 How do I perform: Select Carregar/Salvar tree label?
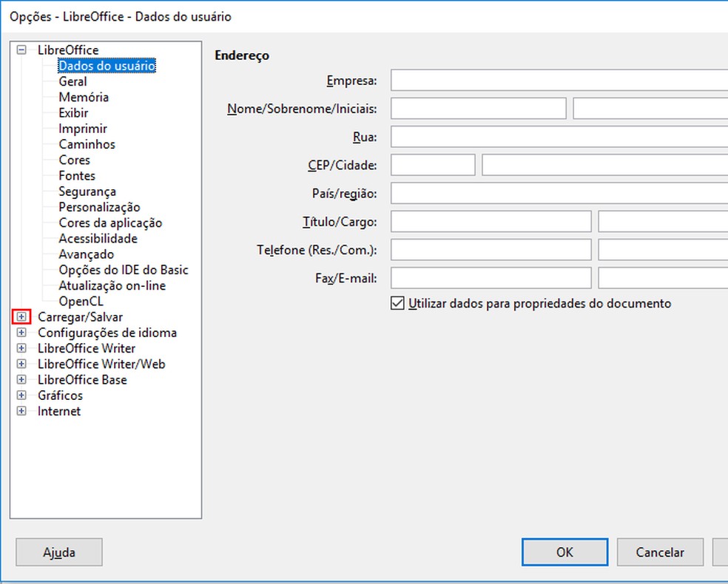point(81,317)
